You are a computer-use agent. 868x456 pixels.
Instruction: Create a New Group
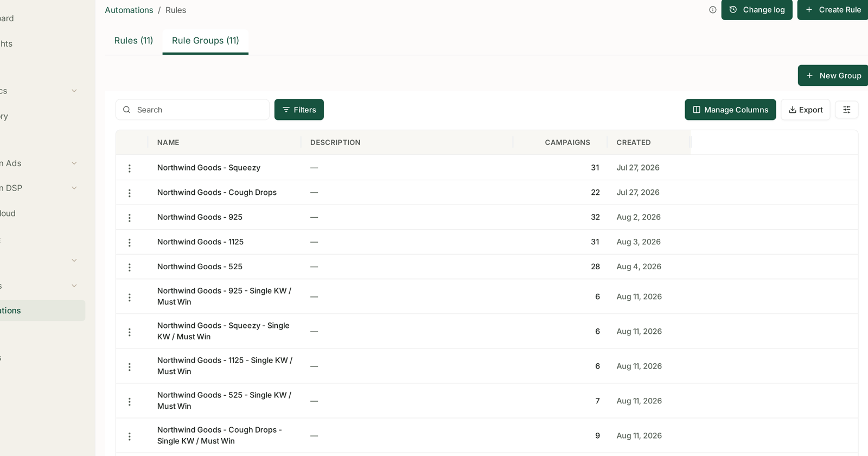(x=833, y=75)
